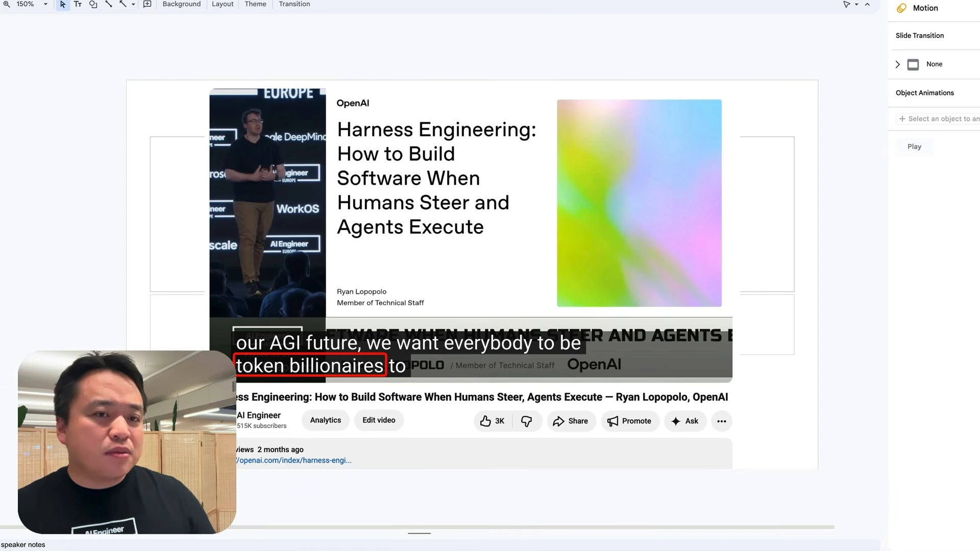Click the Ask sparkle icon
980x551 pixels.
point(676,421)
